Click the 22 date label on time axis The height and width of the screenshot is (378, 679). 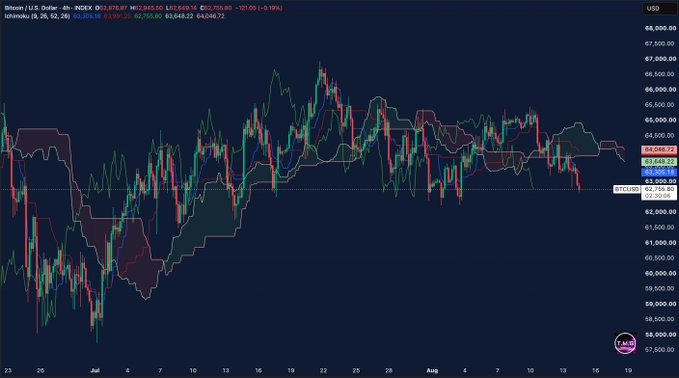323,371
